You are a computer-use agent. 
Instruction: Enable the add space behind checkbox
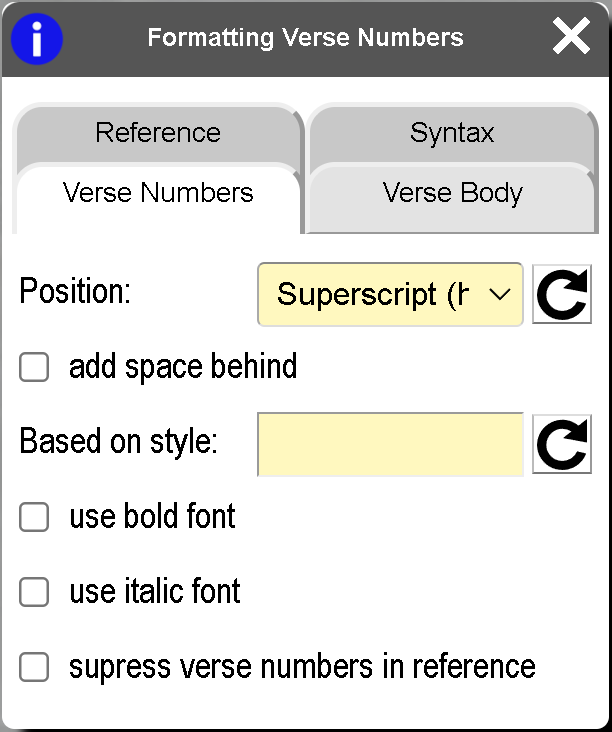coord(34,367)
